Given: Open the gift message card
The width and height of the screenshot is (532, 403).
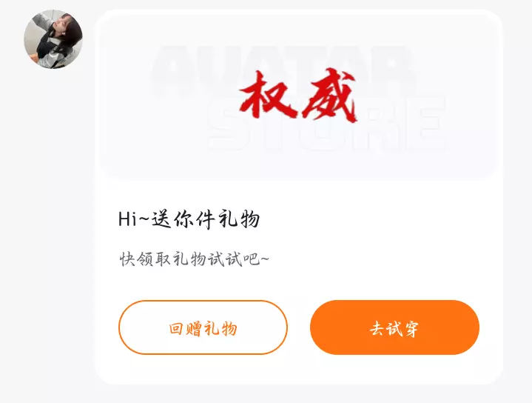Looking at the screenshot, I should pyautogui.click(x=299, y=197).
